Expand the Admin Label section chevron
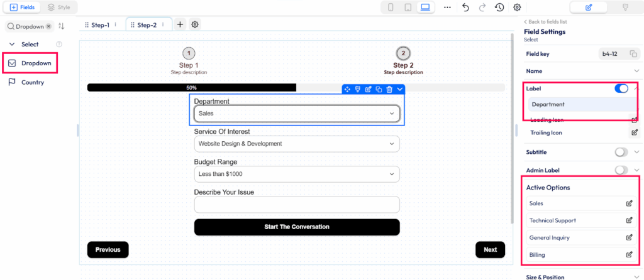Viewport: 644px width, 280px height. [636, 170]
